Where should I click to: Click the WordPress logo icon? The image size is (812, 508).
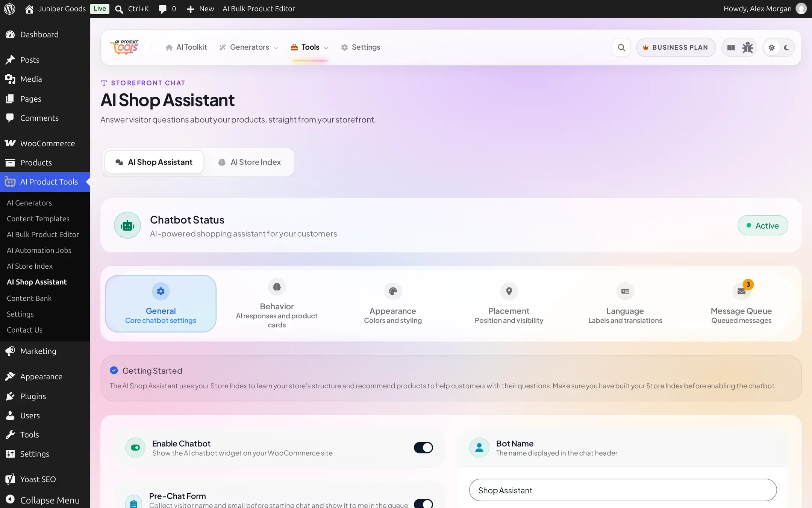tap(10, 9)
